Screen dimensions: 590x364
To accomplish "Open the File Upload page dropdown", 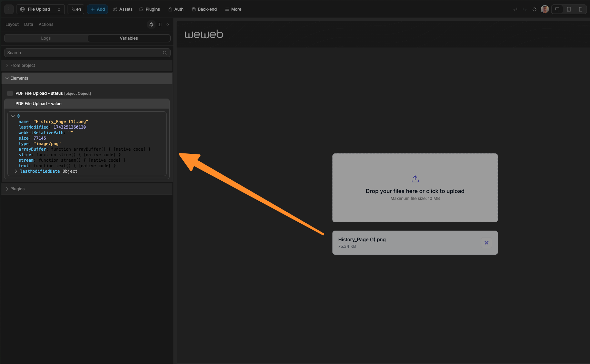I will 41,9.
